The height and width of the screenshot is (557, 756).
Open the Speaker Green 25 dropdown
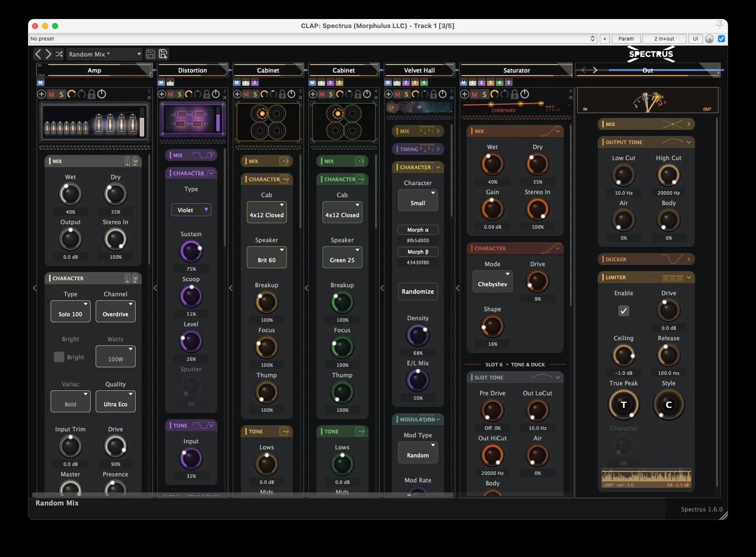[x=342, y=257]
